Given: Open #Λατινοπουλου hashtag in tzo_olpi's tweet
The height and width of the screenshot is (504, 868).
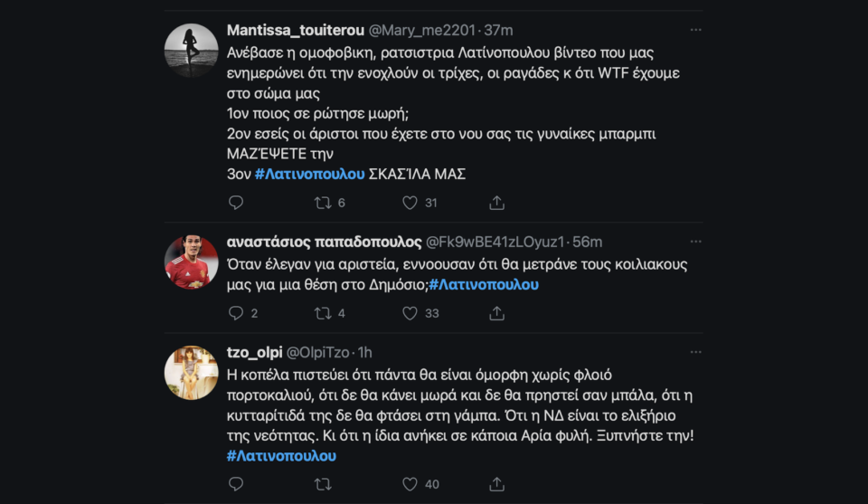Looking at the screenshot, I should [280, 455].
